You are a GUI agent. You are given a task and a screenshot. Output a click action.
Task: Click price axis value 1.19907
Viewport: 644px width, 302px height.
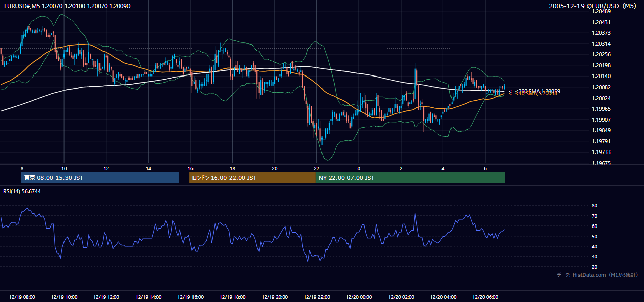(x=601, y=120)
